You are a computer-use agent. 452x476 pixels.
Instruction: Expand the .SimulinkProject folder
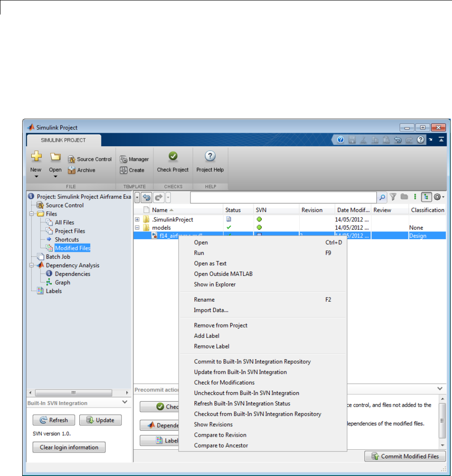tap(137, 219)
